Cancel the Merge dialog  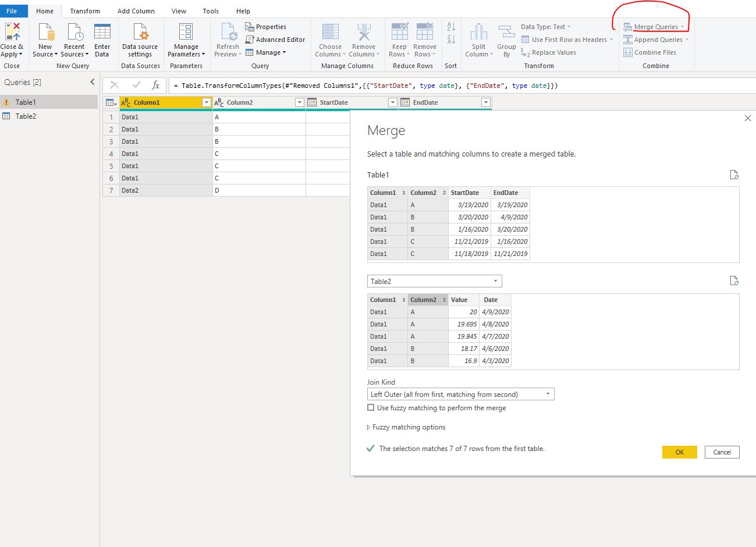coord(722,452)
